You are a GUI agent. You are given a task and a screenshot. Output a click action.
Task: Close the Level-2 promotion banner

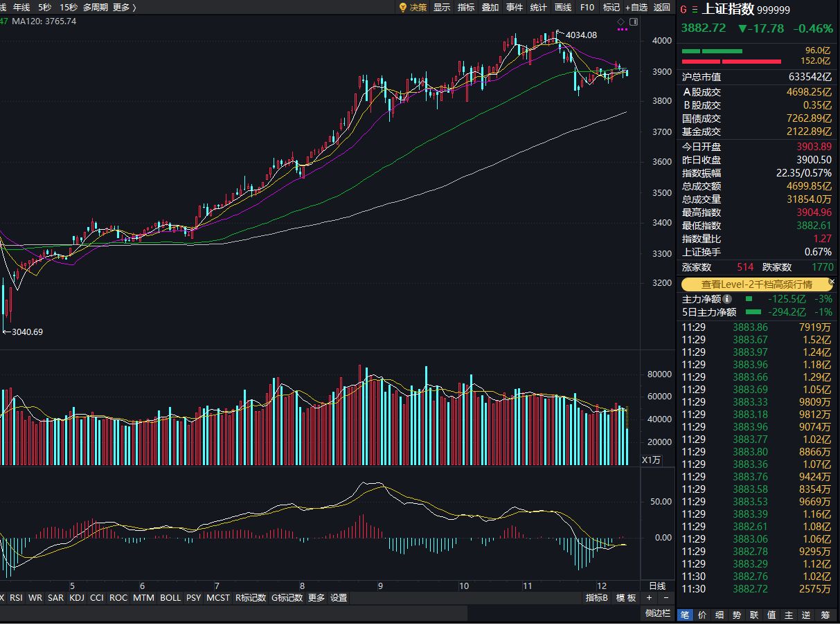[832, 282]
